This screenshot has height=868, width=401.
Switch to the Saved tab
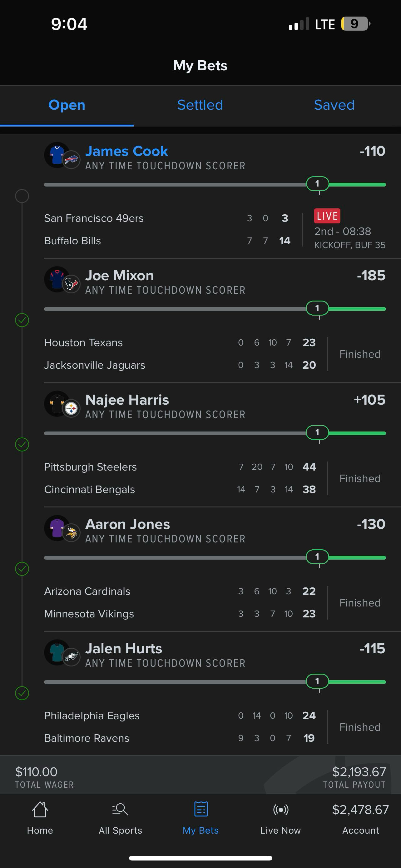tap(334, 105)
